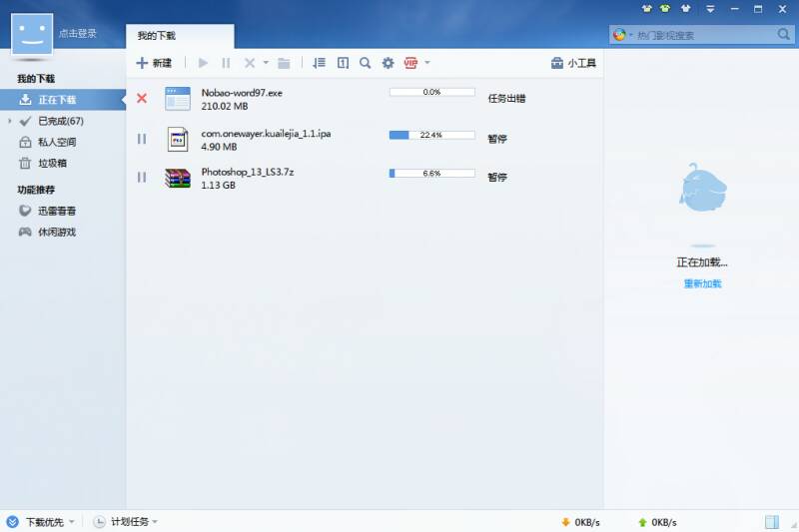Click the pause icon in toolbar
The height and width of the screenshot is (532, 799).
coord(226,63)
